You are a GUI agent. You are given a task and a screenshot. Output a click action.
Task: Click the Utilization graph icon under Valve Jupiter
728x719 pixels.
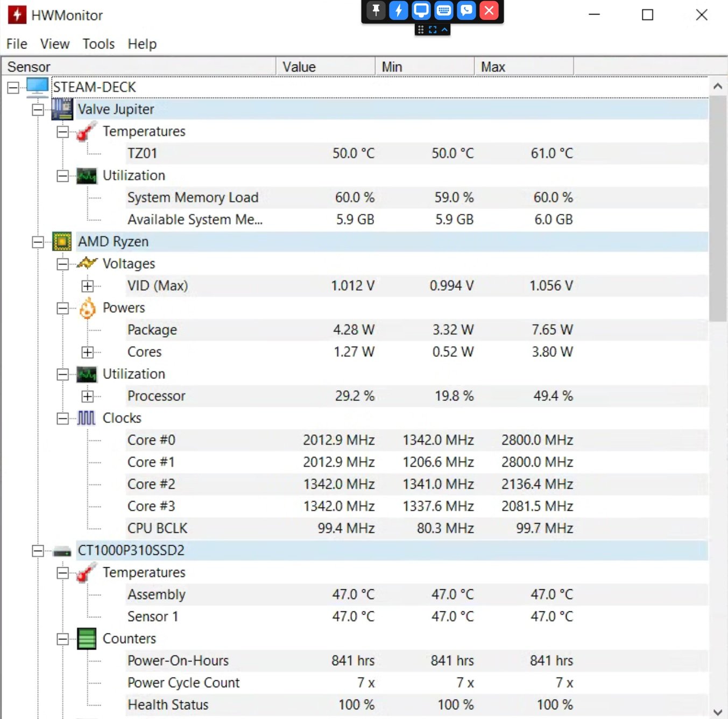coord(87,175)
